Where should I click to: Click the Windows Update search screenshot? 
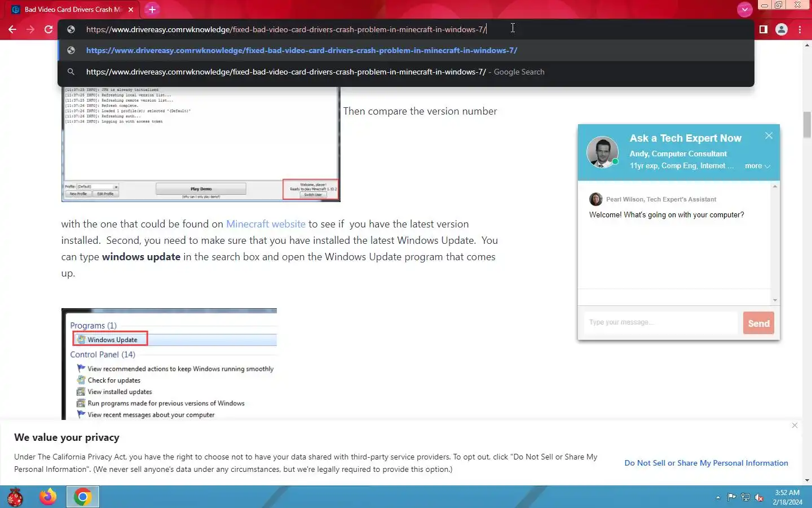[x=169, y=364]
